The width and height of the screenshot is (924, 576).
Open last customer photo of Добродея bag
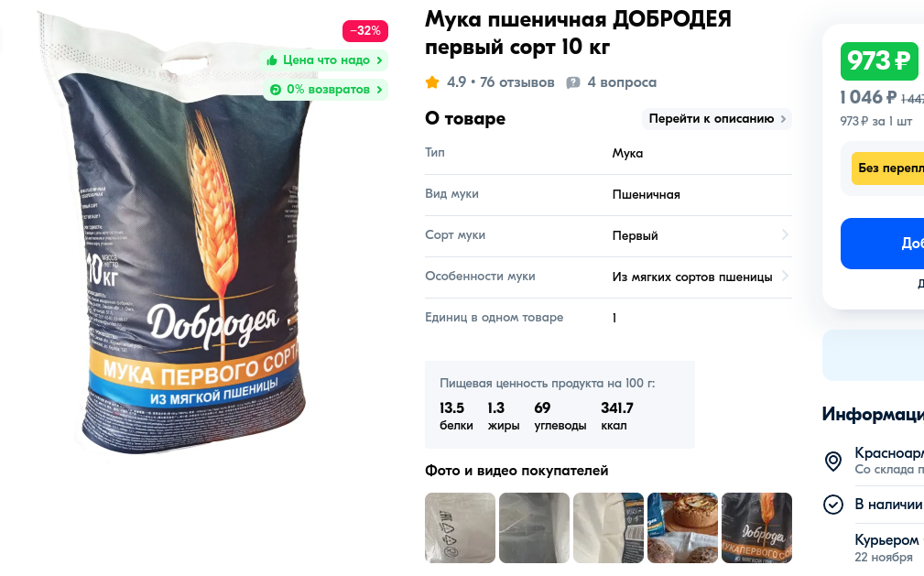click(x=756, y=527)
